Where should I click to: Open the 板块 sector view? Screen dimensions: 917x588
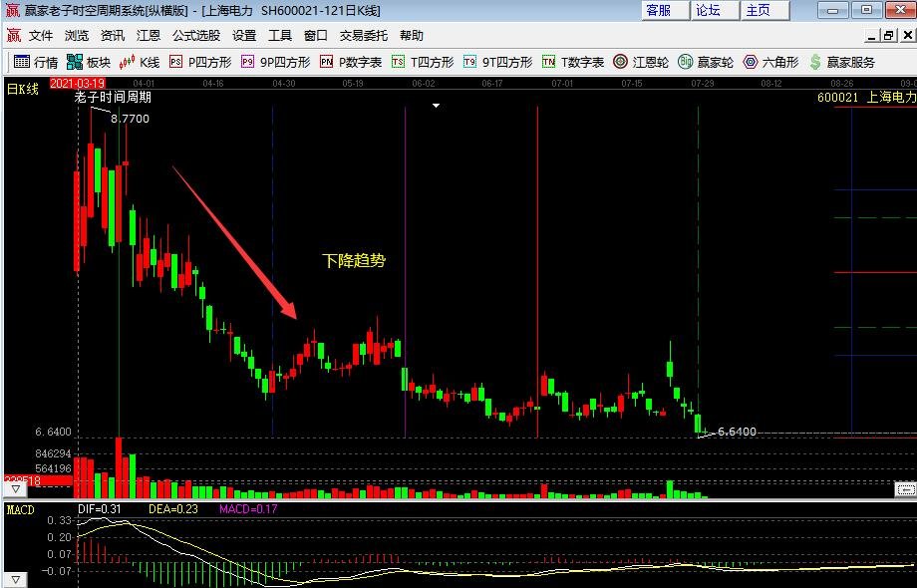pyautogui.click(x=89, y=62)
